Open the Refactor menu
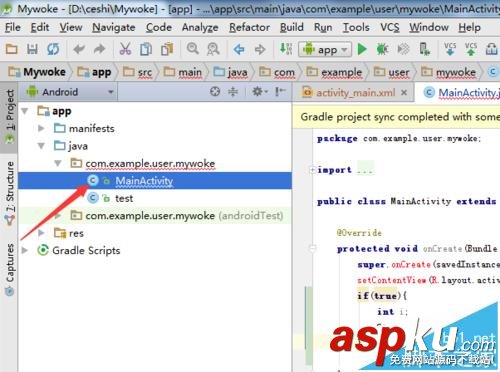 249,27
